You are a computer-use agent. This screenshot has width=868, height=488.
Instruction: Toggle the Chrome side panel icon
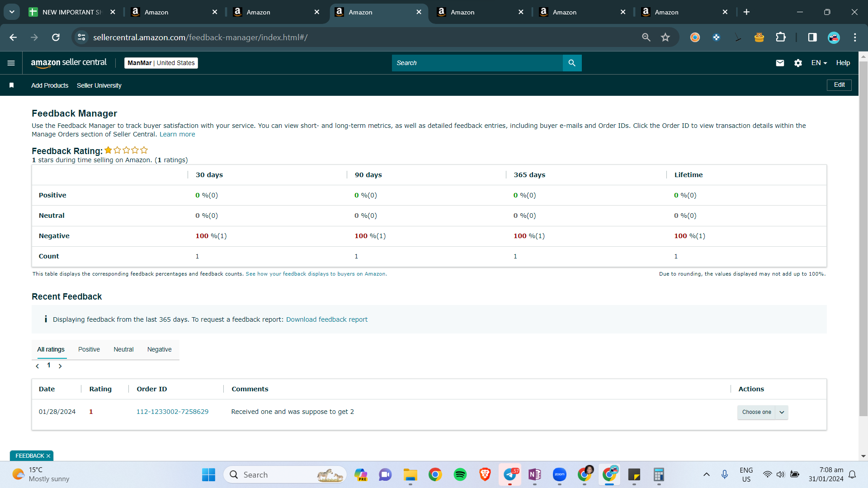(x=812, y=38)
